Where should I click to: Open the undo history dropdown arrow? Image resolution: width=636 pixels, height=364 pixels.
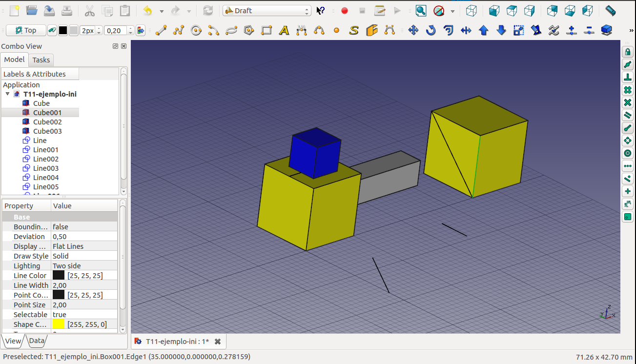[x=162, y=11]
